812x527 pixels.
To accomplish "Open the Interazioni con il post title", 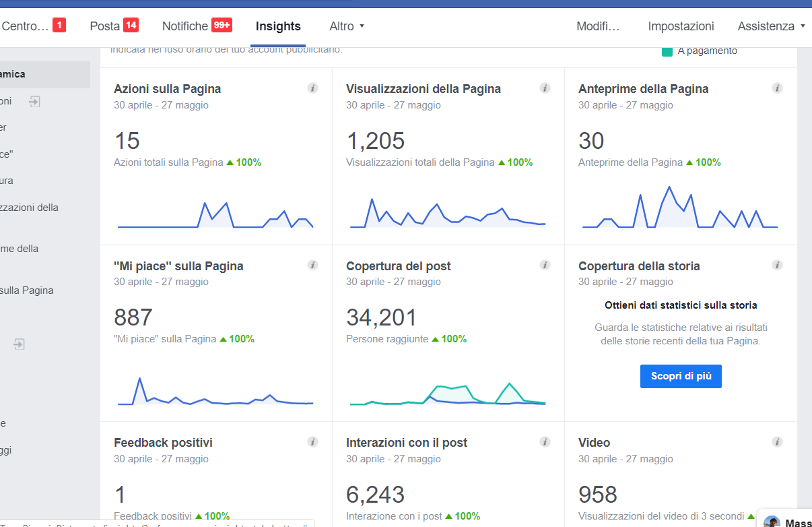I will pyautogui.click(x=407, y=443).
